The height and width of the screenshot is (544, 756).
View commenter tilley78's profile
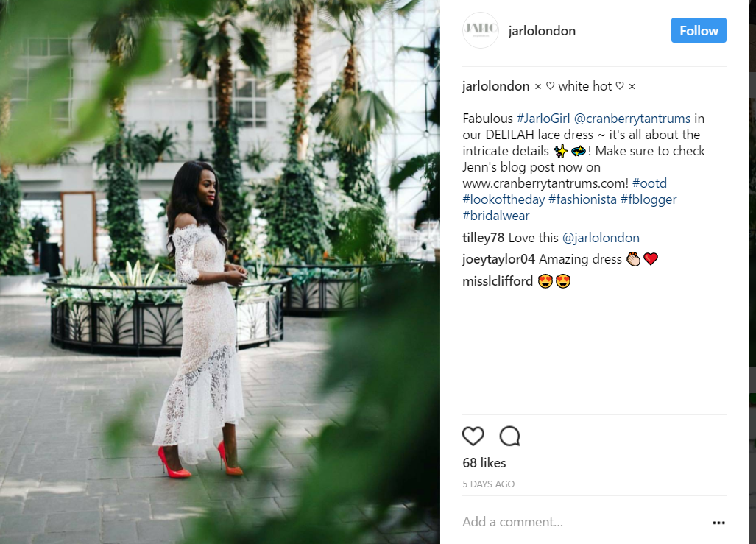pos(483,237)
